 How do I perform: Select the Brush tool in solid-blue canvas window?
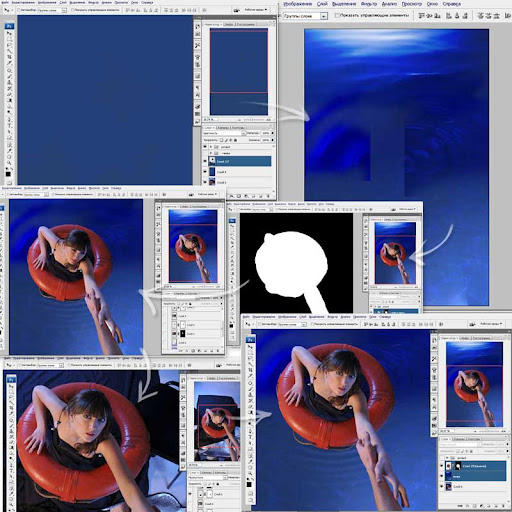click(9, 76)
